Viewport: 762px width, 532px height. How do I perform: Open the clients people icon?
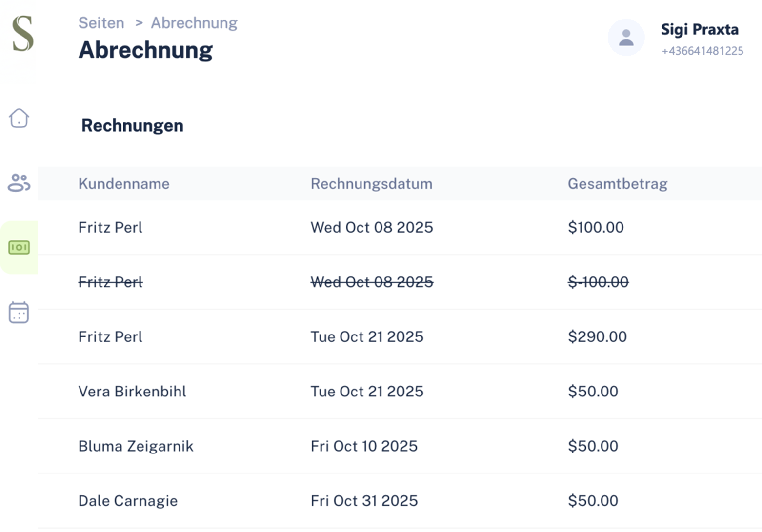pyautogui.click(x=19, y=183)
